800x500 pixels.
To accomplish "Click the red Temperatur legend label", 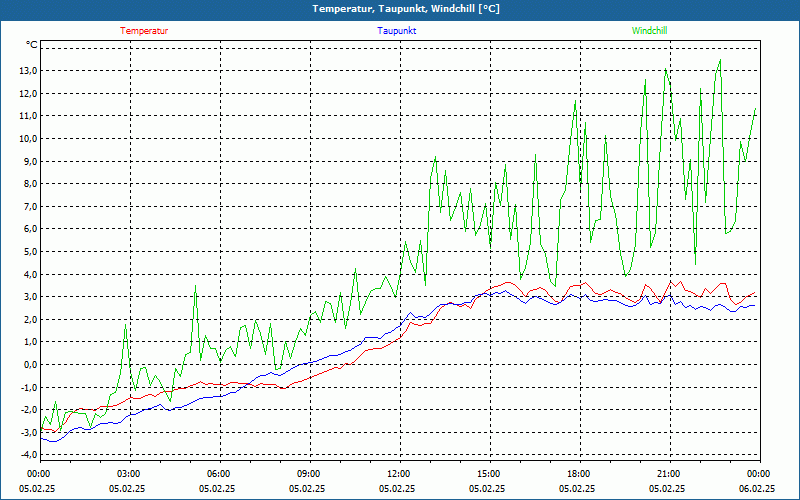I will (144, 31).
